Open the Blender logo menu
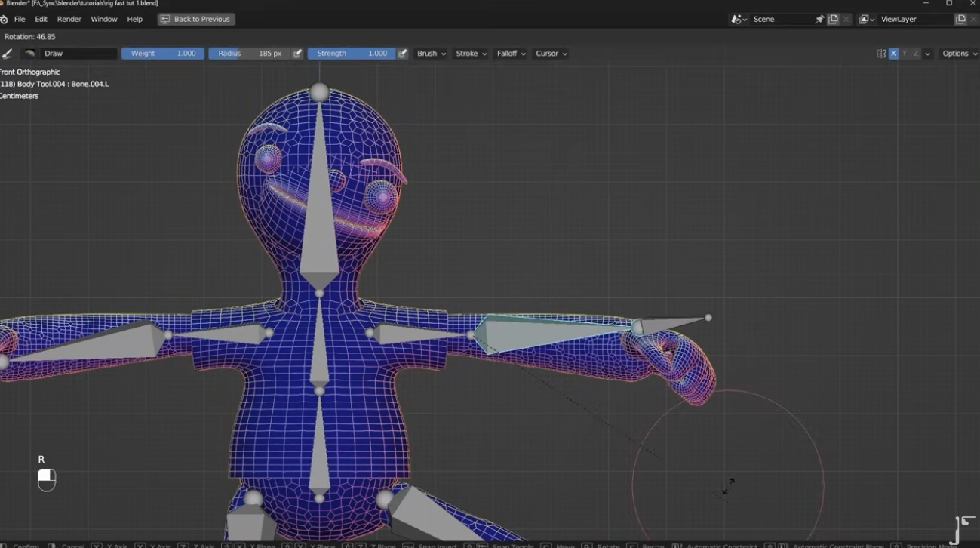The width and height of the screenshot is (980, 548). pyautogui.click(x=4, y=19)
